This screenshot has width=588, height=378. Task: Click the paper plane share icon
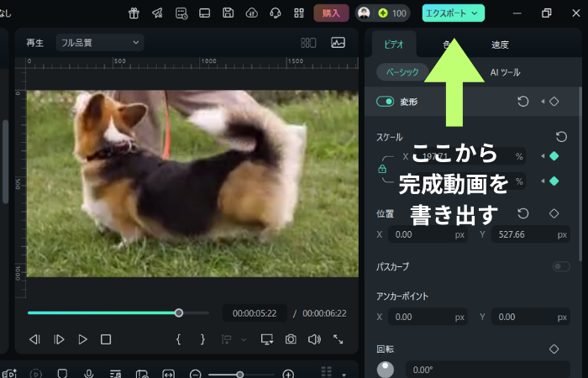coord(158,13)
